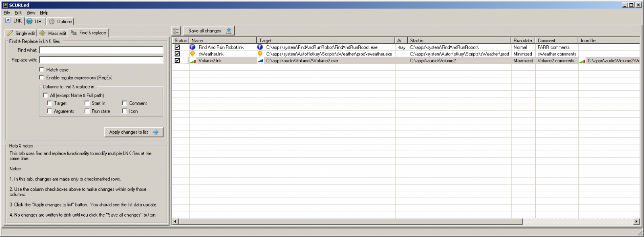Uncheck the Volume2.lnk row status checkbox
Image resolution: width=644 pixels, height=237 pixels.
(177, 61)
